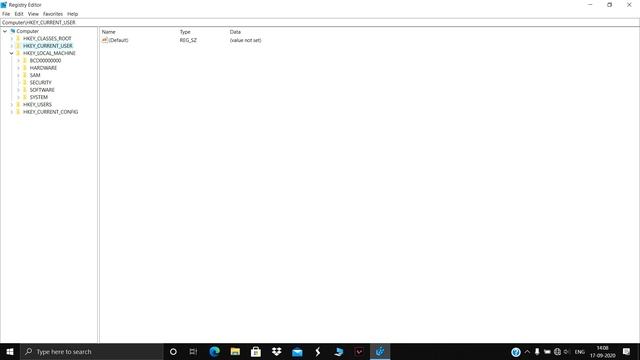This screenshot has height=360, width=640.
Task: Click the network globe tray icon
Action: (557, 352)
